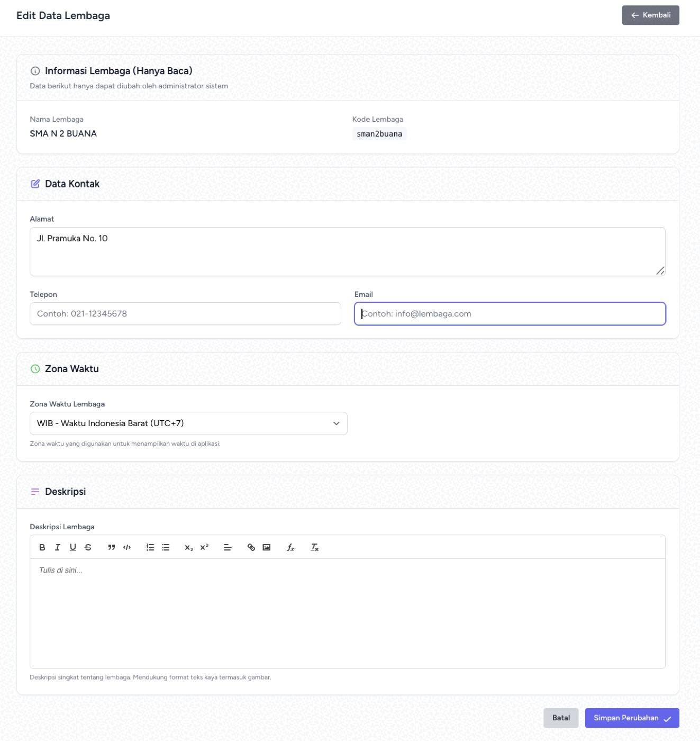Apply underline formatting in editor
The width and height of the screenshot is (700, 741).
click(x=73, y=547)
